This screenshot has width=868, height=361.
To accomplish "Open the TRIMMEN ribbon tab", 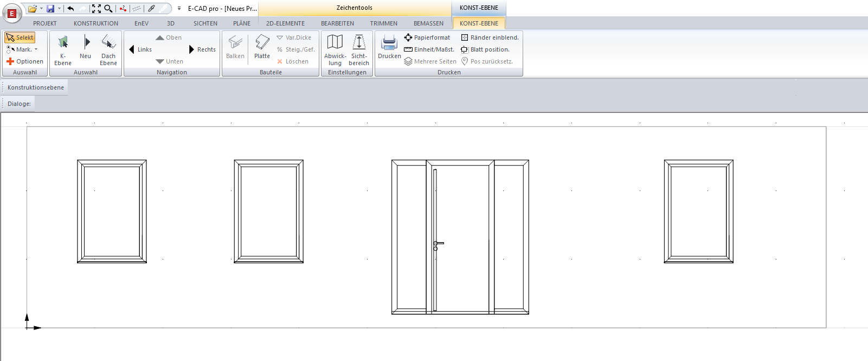I will (384, 23).
